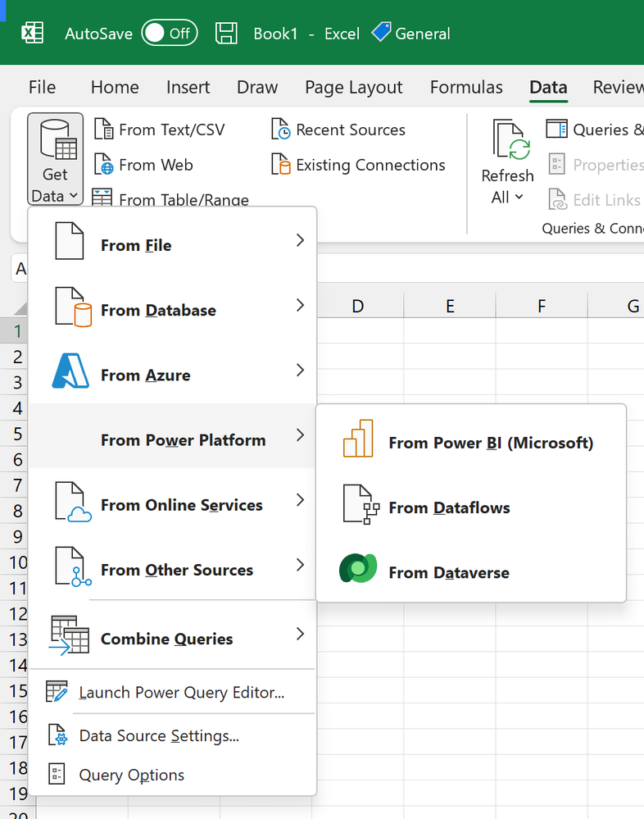Click the From Other Sources icon

[74, 566]
